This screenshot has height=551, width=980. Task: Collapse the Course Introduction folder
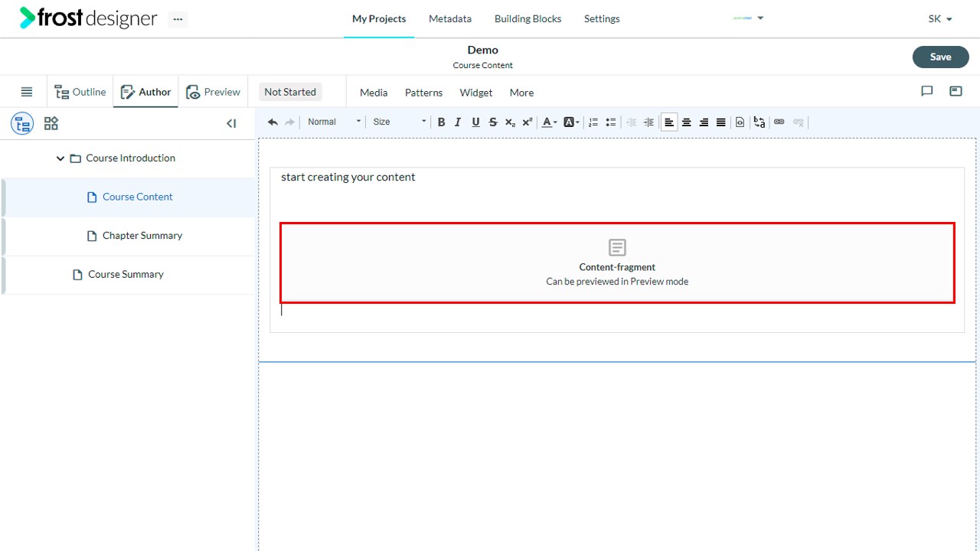coord(60,158)
